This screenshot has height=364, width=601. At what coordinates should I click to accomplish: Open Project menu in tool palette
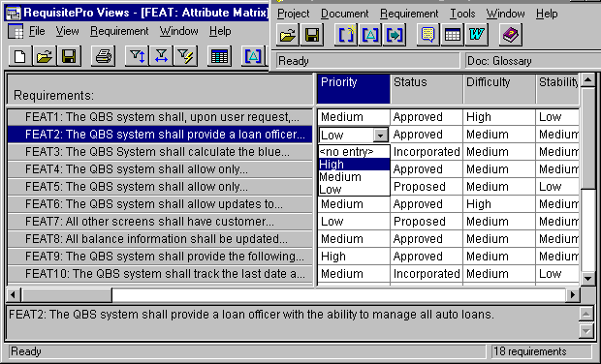(x=293, y=14)
